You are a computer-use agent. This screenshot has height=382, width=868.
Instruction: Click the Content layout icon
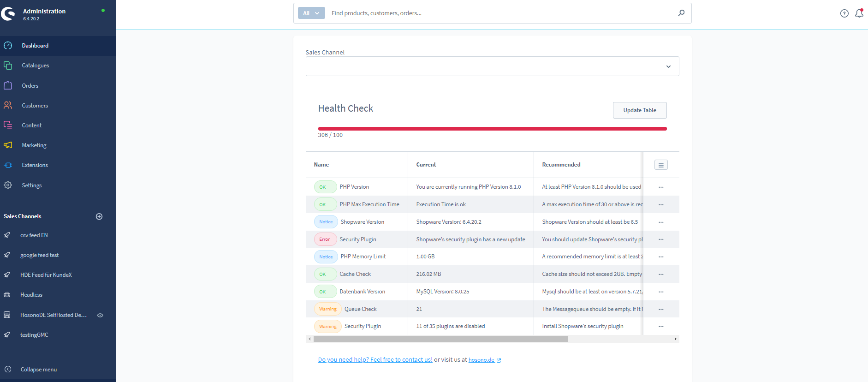coord(8,125)
